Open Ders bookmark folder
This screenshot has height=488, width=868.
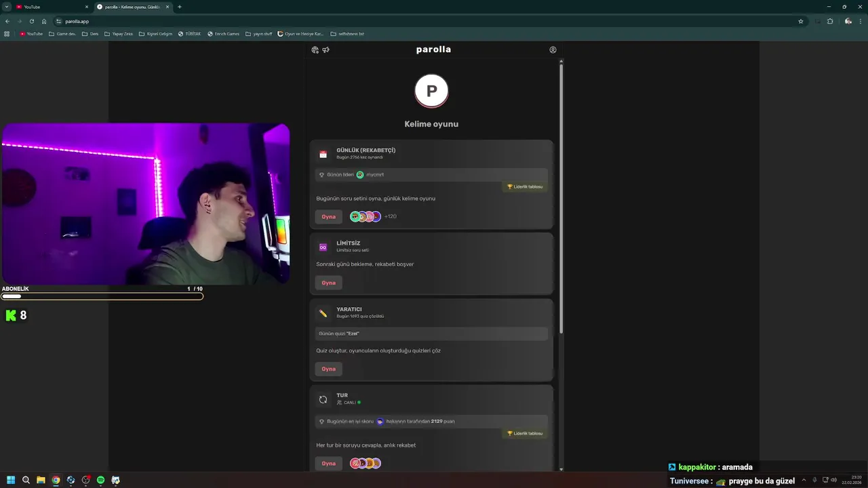pyautogui.click(x=90, y=34)
